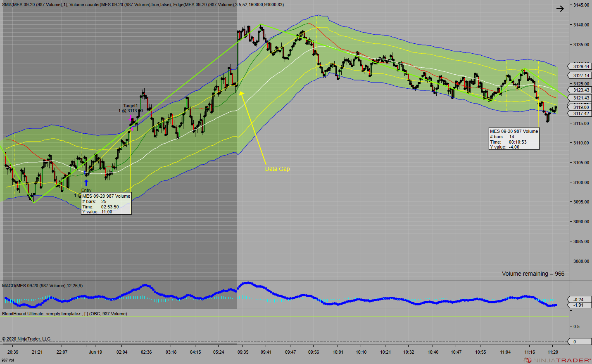The width and height of the screenshot is (592, 364).
Task: Click the 3123.43 price marker
Action: pyautogui.click(x=580, y=90)
